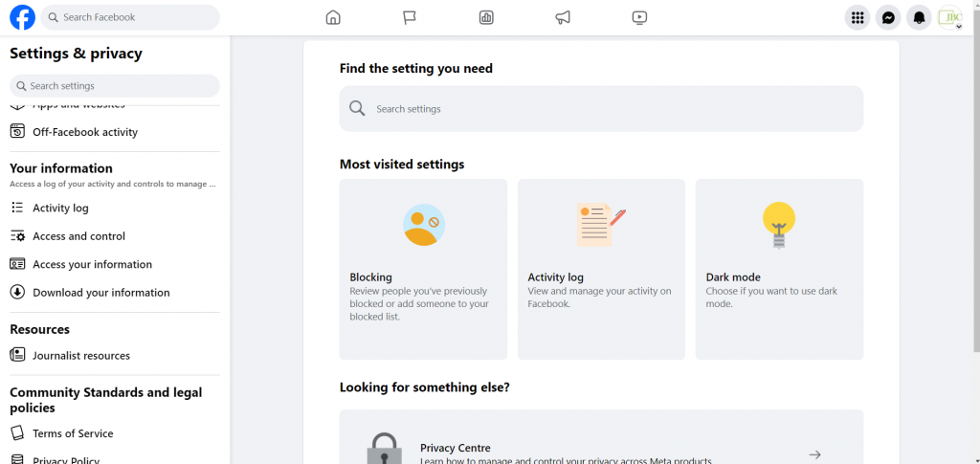Viewport: 980px width, 464px height.
Task: Open Off-Facebook activity in sidebar
Action: [x=85, y=132]
